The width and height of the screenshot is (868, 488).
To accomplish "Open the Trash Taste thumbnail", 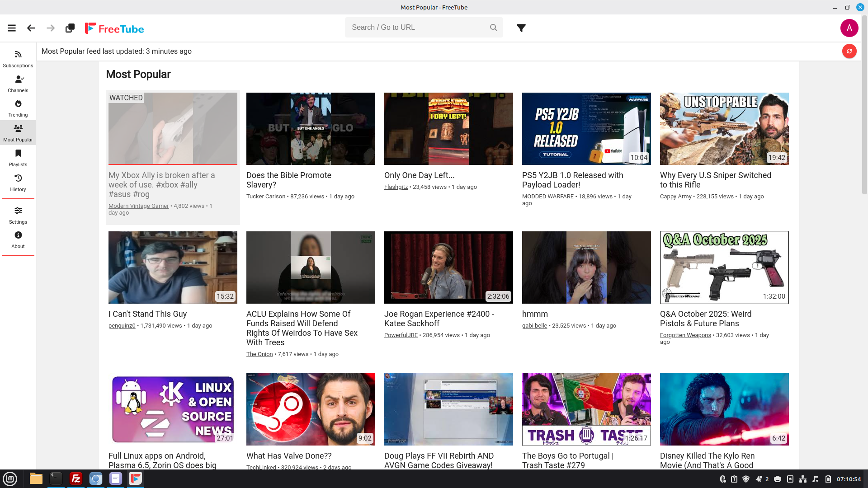I will (x=586, y=409).
